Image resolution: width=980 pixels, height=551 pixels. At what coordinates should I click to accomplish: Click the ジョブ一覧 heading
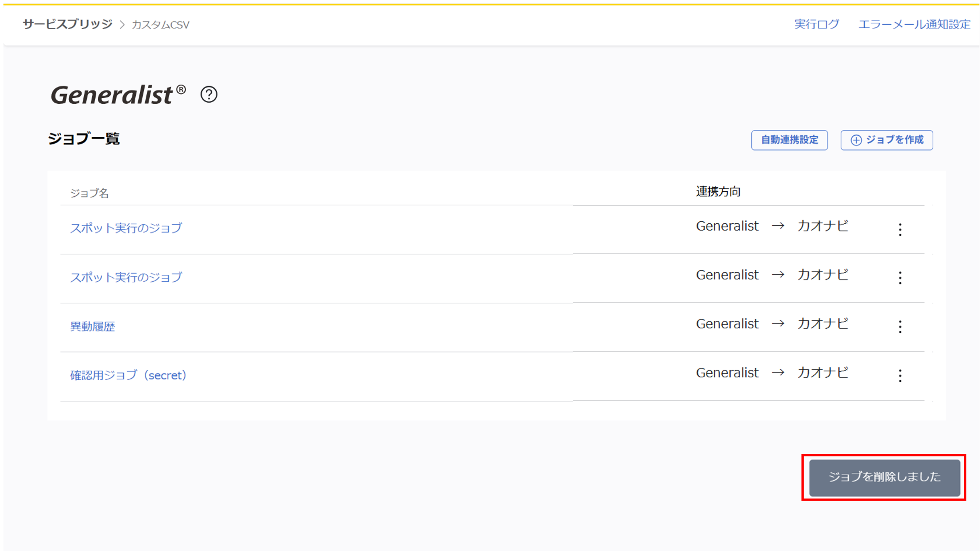(x=84, y=138)
